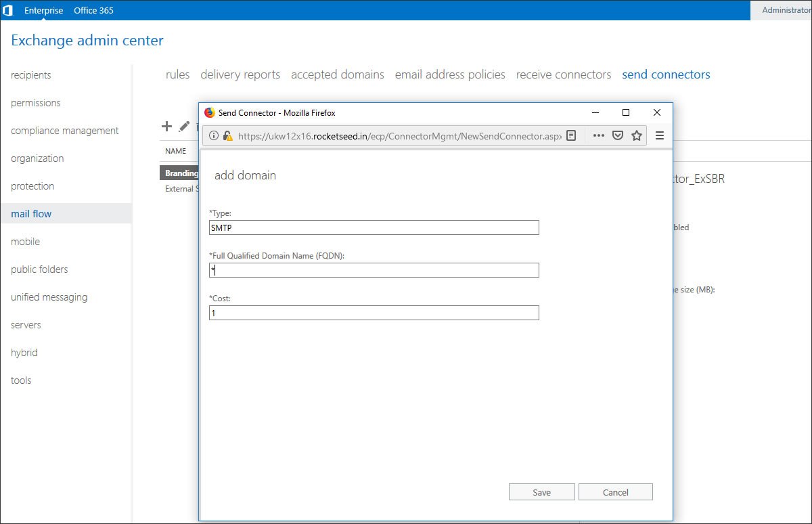Screen dimensions: 812x524
Task: Click the insecure connection padlock icon
Action: (227, 135)
